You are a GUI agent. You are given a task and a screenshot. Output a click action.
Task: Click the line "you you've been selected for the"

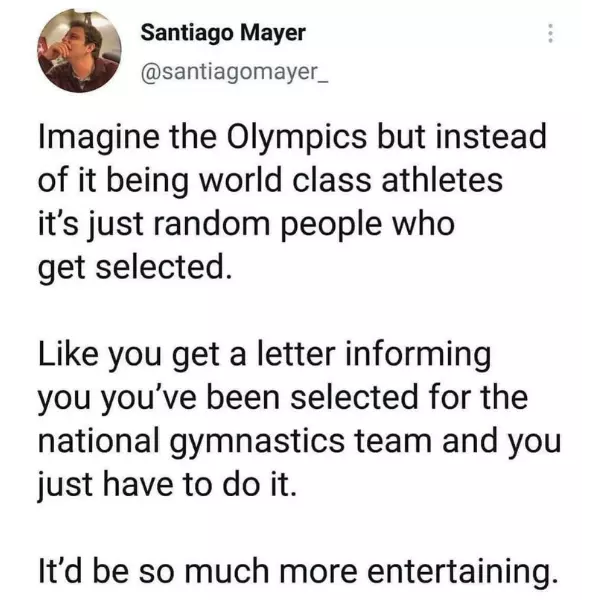(281, 397)
